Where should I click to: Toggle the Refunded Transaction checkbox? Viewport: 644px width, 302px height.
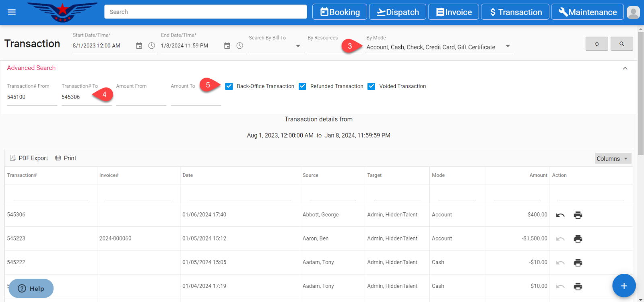pyautogui.click(x=302, y=86)
